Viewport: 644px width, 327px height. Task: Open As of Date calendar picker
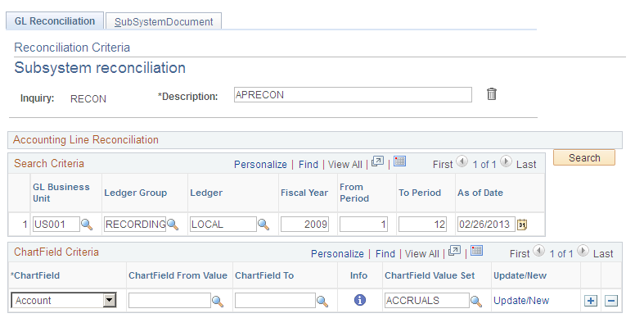point(521,225)
